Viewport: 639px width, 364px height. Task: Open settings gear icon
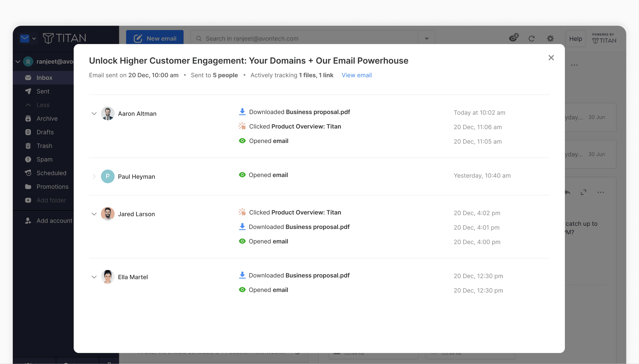550,39
